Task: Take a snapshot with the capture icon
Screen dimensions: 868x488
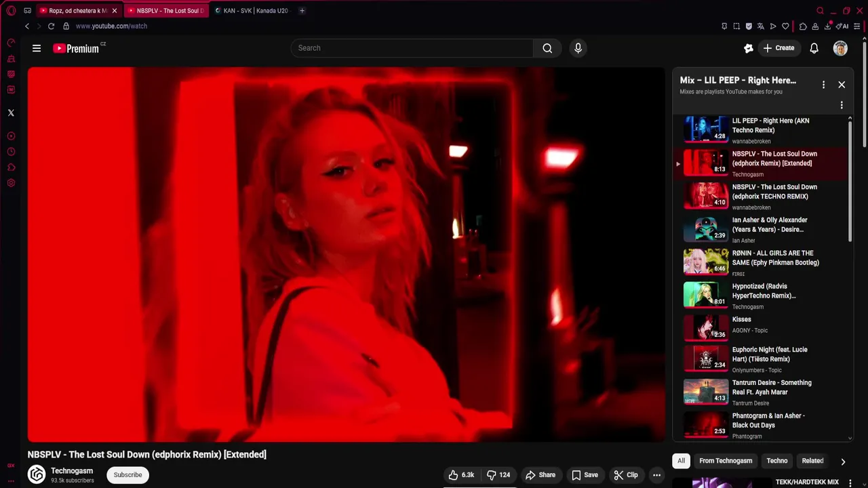Action: tap(736, 26)
